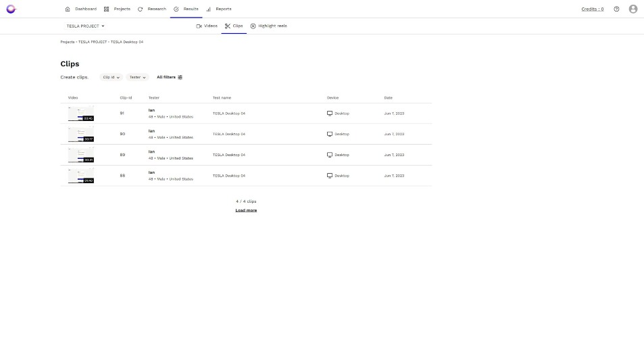The height and width of the screenshot is (338, 644).
Task: Click the date in clip 89 row
Action: [394, 155]
